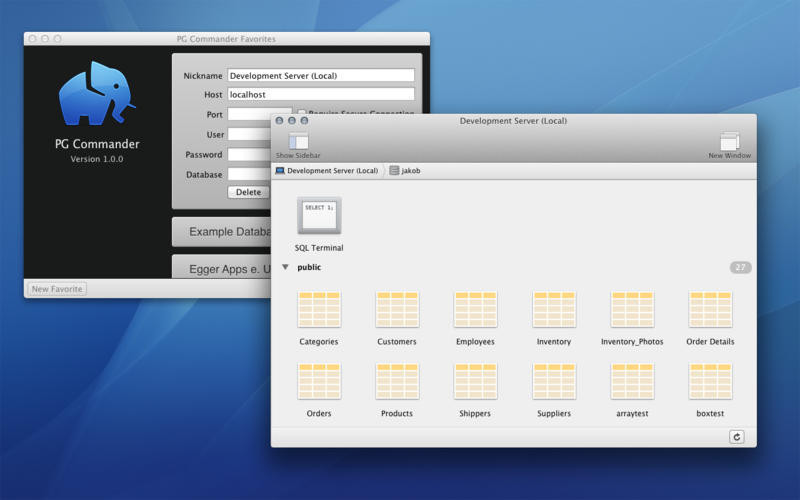Click the Delete button in Favorites
800x500 pixels.
pos(248,192)
